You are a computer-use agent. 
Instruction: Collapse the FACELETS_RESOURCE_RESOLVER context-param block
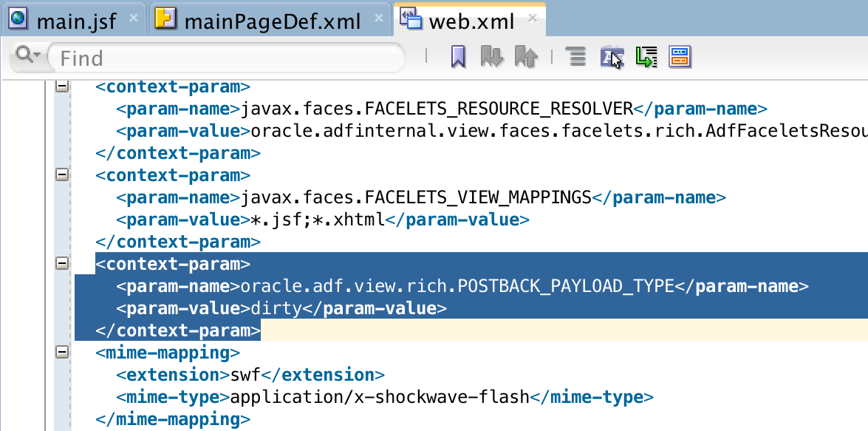pyautogui.click(x=62, y=86)
